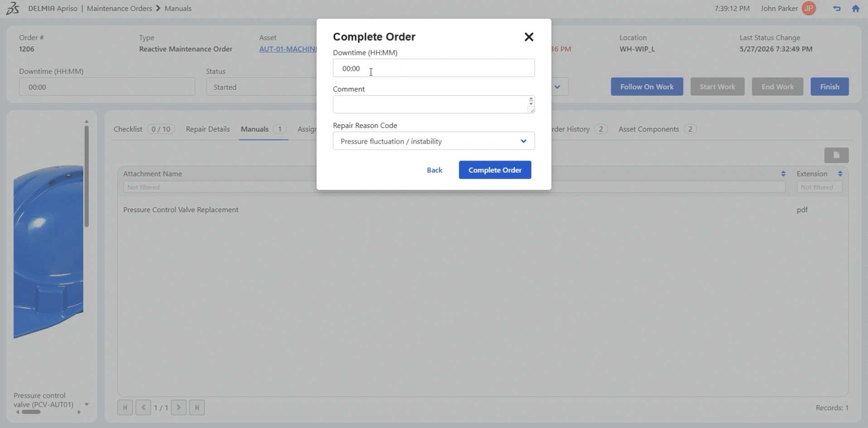Click the WH-WIP_L location value
Screen dimensions: 868x428
click(637, 49)
